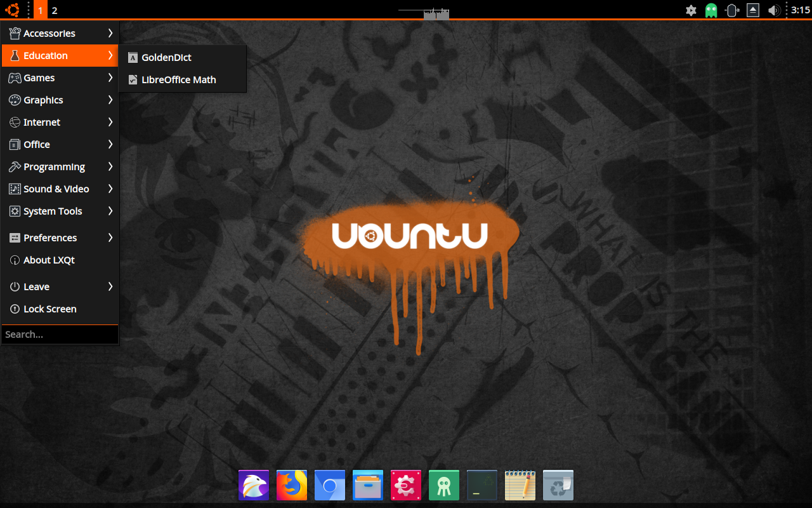This screenshot has height=508, width=812.
Task: Click the Search field in the menu
Action: pyautogui.click(x=60, y=334)
